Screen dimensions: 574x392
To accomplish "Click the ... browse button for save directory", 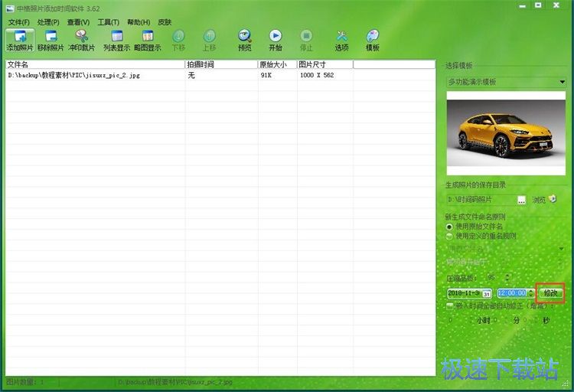I will [x=521, y=200].
